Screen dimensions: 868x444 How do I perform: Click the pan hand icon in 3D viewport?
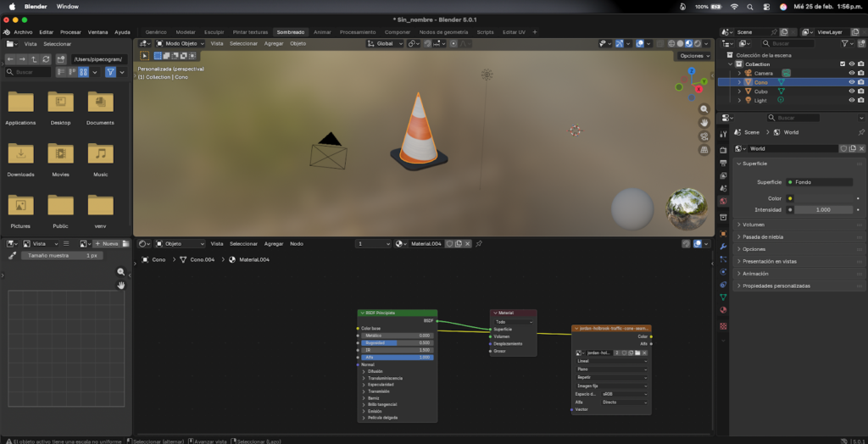click(704, 123)
